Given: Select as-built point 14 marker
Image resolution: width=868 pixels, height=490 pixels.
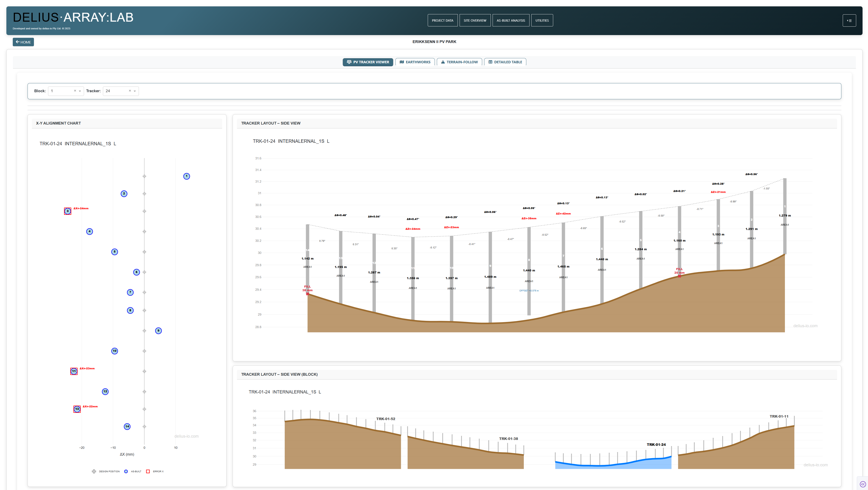Looking at the screenshot, I should 127,427.
